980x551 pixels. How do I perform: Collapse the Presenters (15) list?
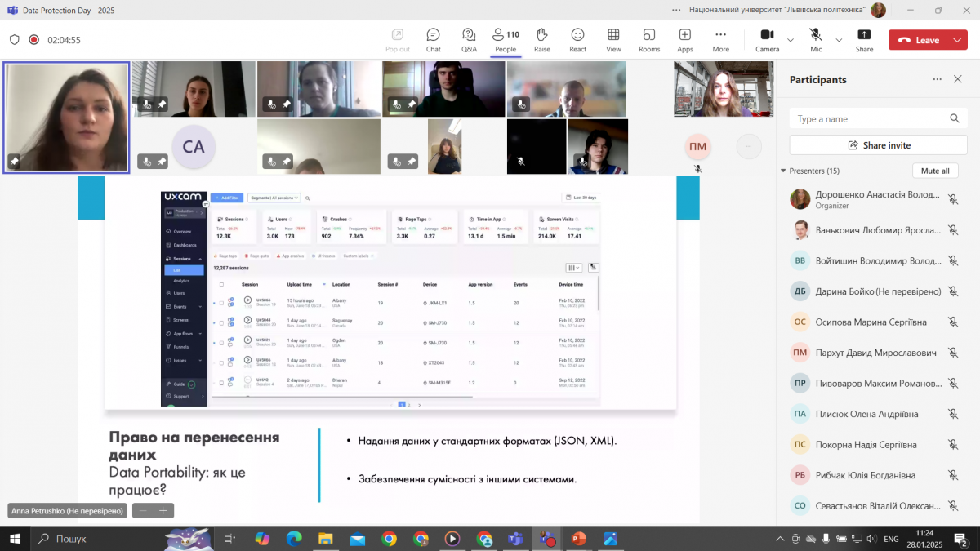click(783, 171)
